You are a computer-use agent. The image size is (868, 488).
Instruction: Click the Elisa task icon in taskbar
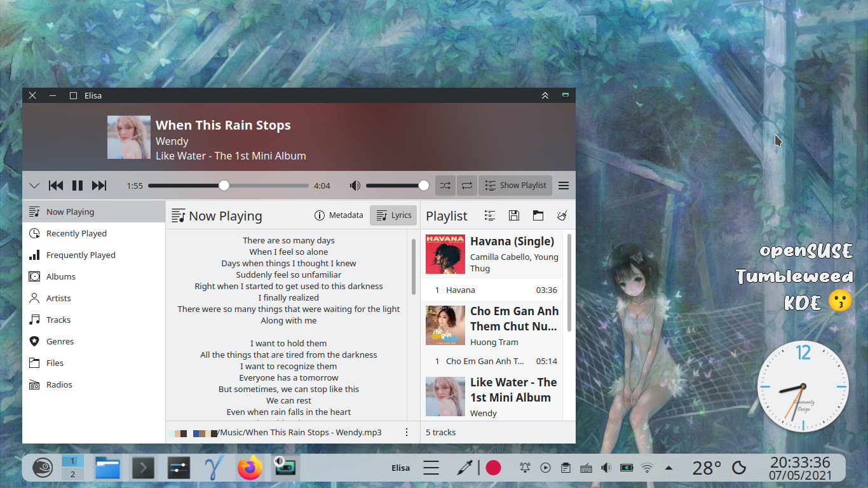[286, 468]
